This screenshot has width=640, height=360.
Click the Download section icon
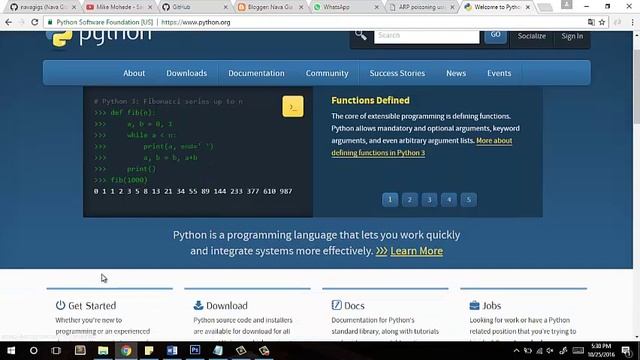pyautogui.click(x=198, y=305)
